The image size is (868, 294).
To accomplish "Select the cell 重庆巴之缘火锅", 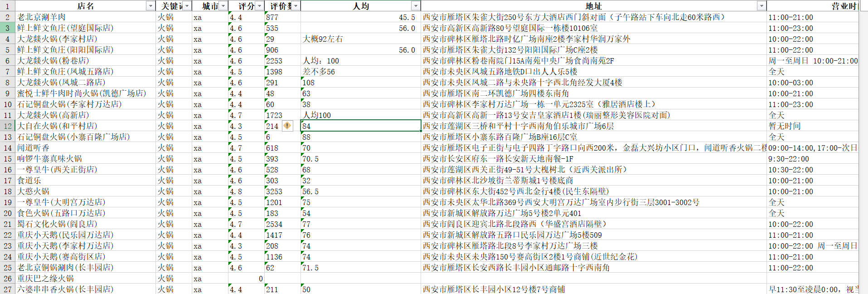I will pos(86,279).
